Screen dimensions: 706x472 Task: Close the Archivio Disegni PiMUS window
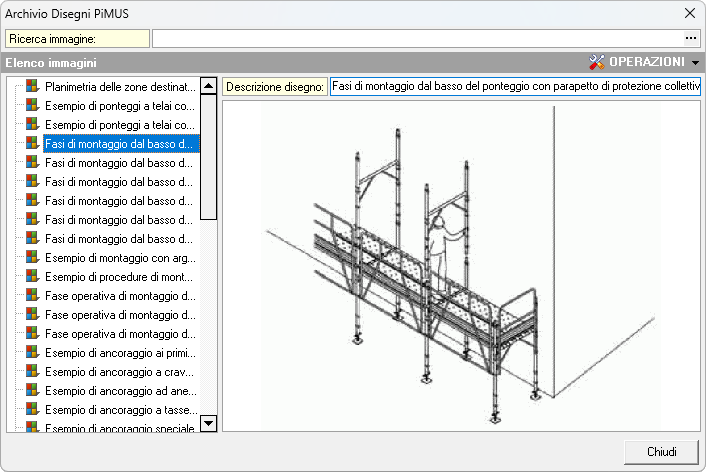[x=689, y=14]
